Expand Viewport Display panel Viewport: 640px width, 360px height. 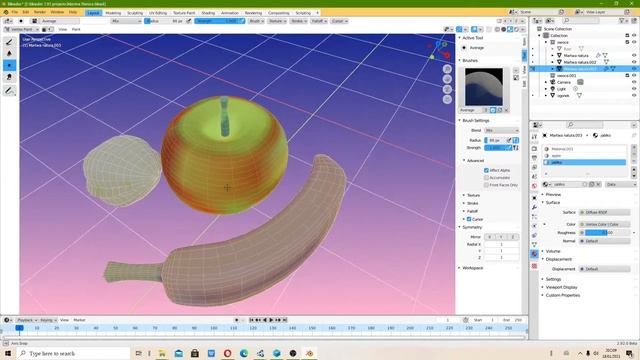(561, 287)
